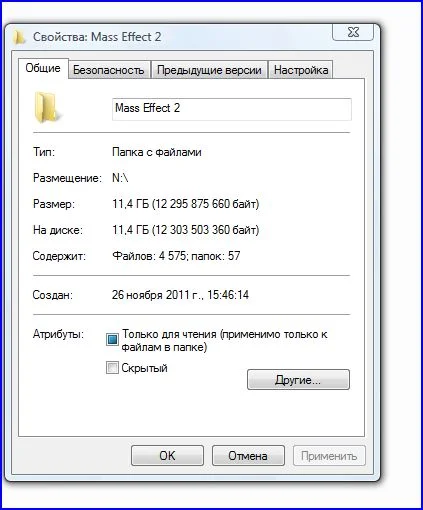Image resolution: width=423 pixels, height=510 pixels.
Task: Click the Файлов: 4 575; папок: 57 text
Action: click(x=176, y=256)
